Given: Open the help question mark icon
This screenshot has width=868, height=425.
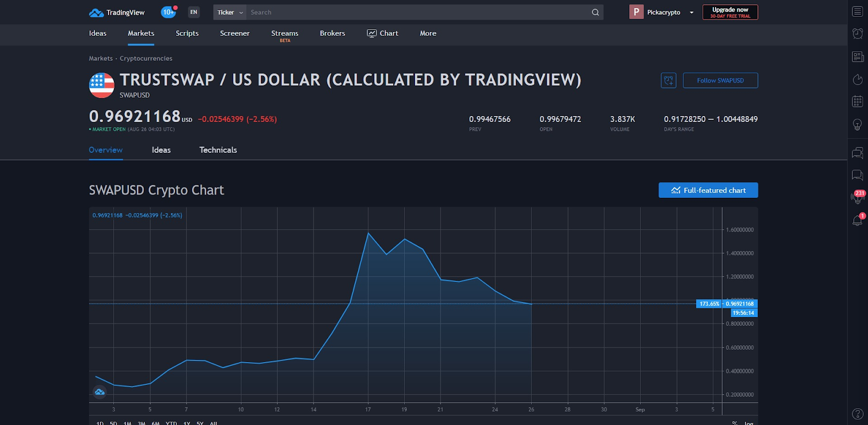Looking at the screenshot, I should pyautogui.click(x=858, y=414).
